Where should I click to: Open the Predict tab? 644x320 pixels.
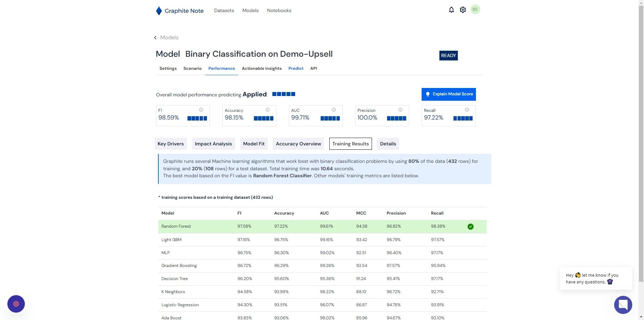click(x=296, y=68)
